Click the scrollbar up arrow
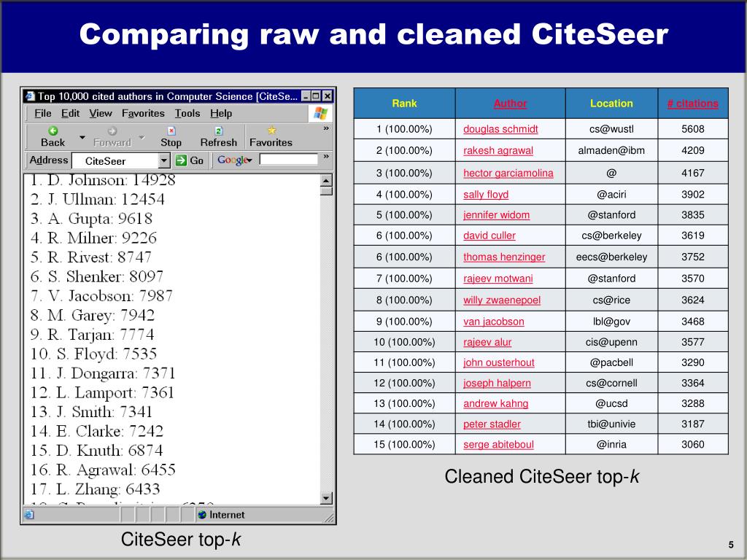Screen dimensions: 747x560 (326, 181)
